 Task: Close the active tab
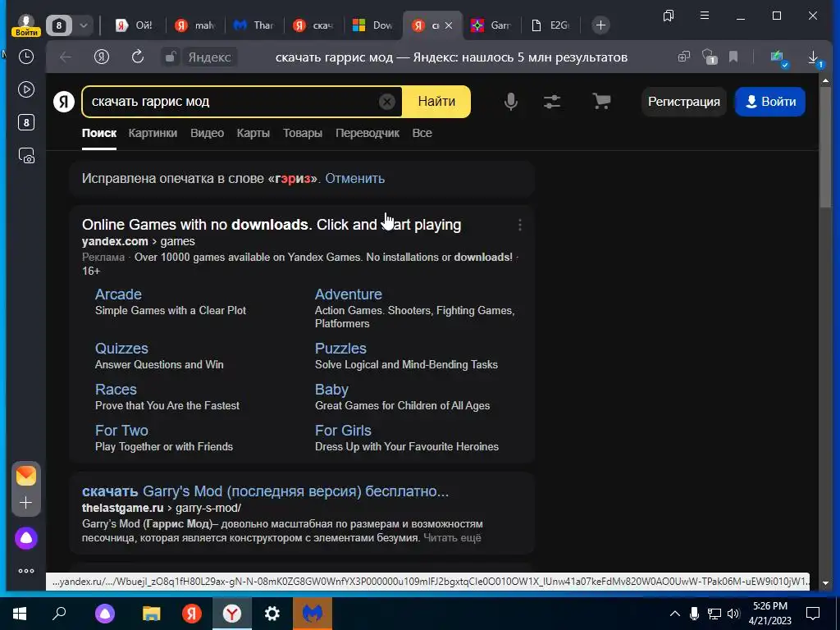click(449, 25)
